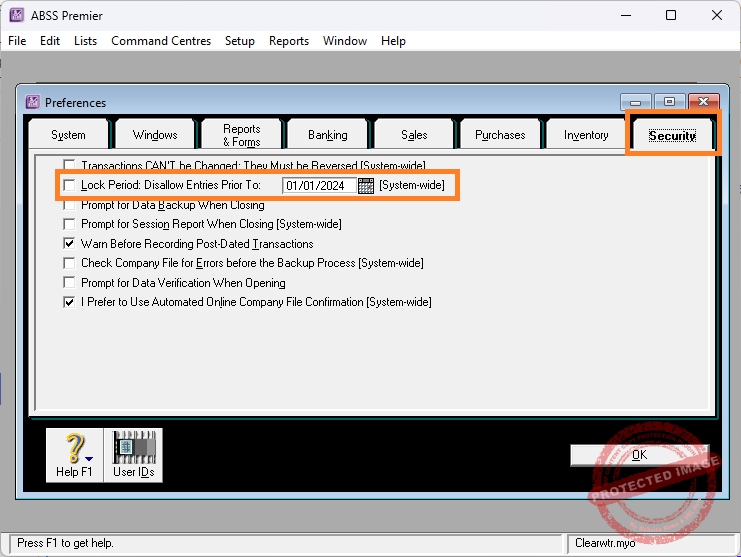The width and height of the screenshot is (741, 557).
Task: Open the Lists menu
Action: point(85,41)
